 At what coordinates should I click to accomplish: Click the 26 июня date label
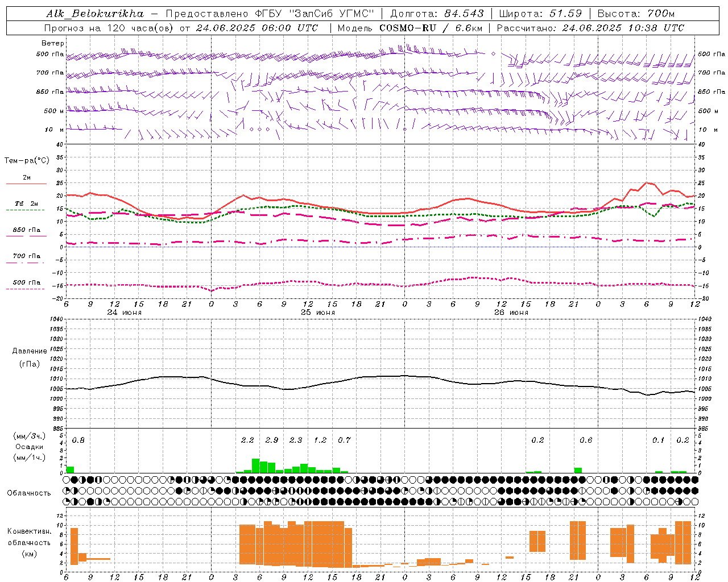[511, 313]
